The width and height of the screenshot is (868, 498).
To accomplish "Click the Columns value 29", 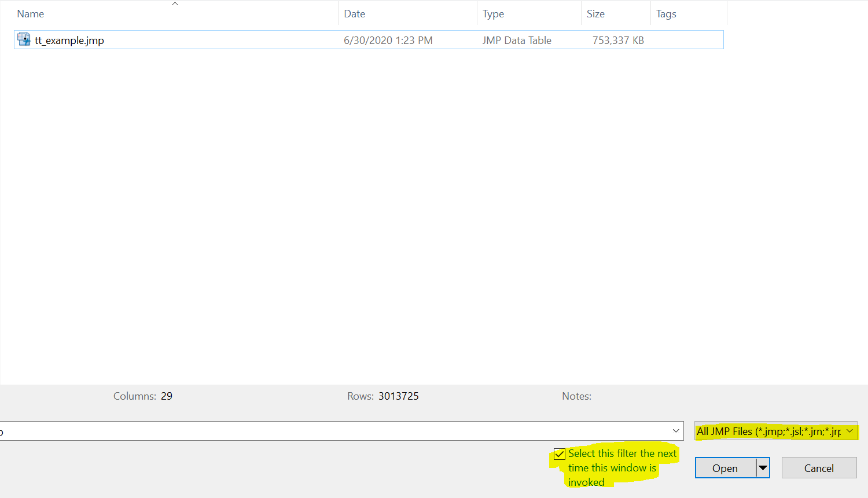I will (167, 396).
